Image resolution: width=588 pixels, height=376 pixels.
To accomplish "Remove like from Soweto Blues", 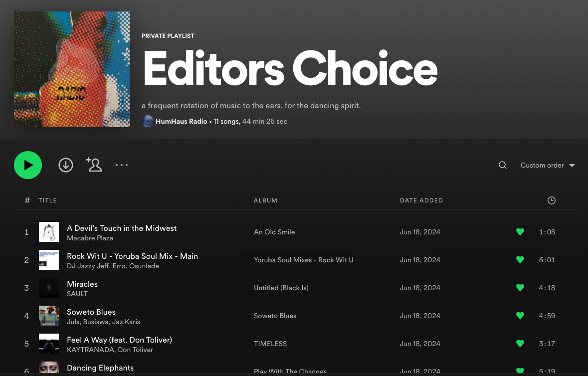I will tap(520, 316).
